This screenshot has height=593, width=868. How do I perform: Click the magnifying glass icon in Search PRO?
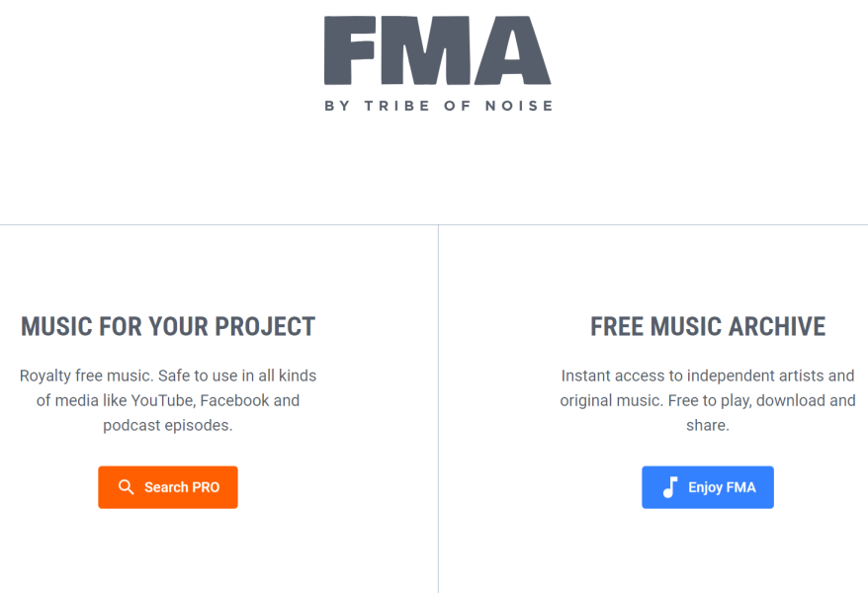(127, 487)
